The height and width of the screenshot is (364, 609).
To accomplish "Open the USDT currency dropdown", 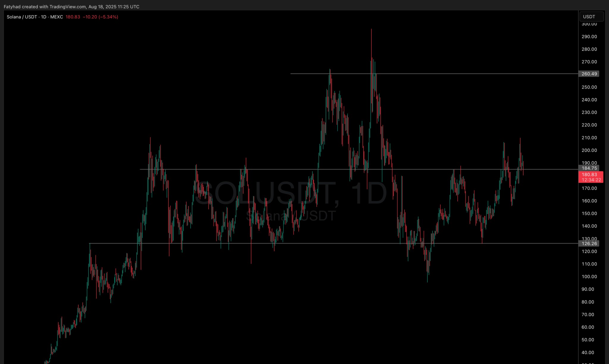I will pos(591,17).
